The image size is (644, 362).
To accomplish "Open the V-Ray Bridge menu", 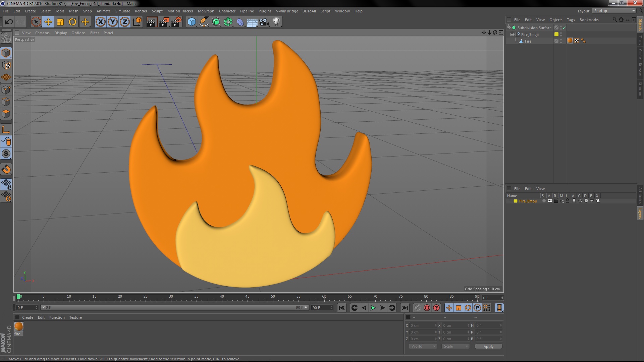I will tap(287, 11).
